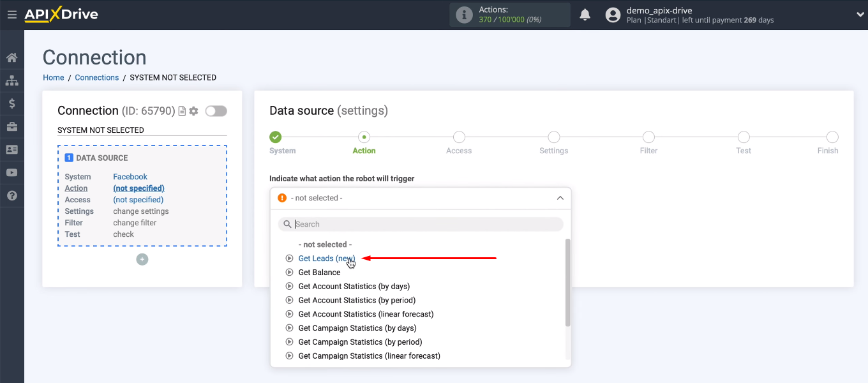
Task: Open the notifications bell
Action: (585, 15)
